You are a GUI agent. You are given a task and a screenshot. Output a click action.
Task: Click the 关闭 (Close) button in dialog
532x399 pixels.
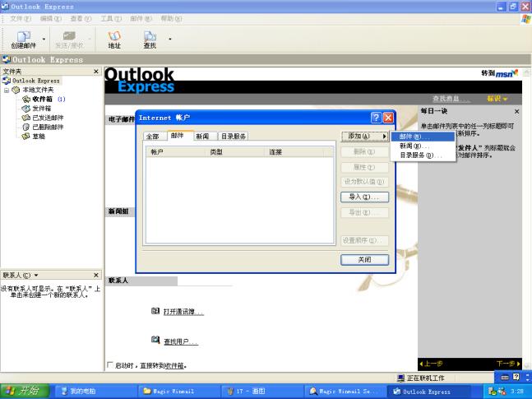[363, 259]
